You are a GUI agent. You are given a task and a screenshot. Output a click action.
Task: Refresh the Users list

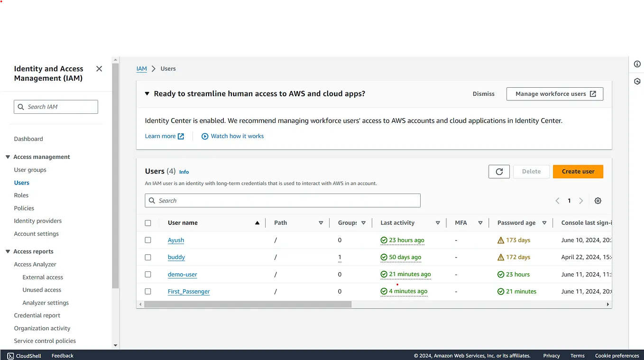(499, 171)
